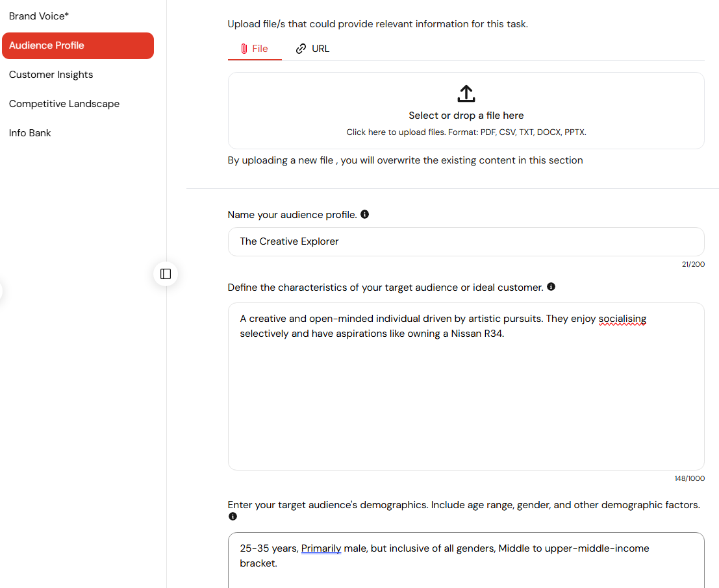
Task: Click the upload formats hint text
Action: [x=466, y=132]
